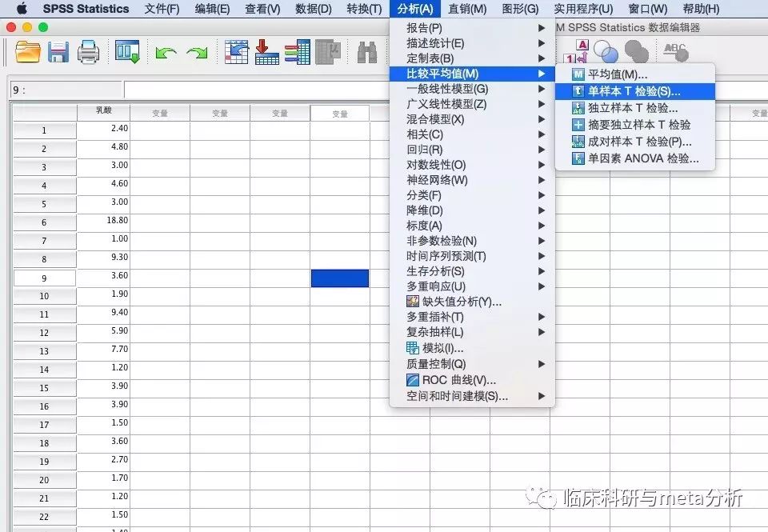
Task: Click the cell with value 18.80
Action: tap(103, 222)
